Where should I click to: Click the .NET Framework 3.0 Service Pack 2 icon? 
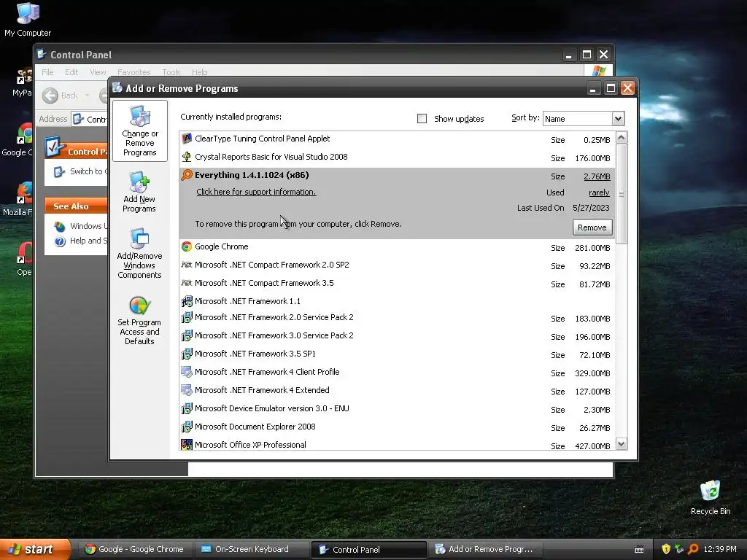click(187, 335)
